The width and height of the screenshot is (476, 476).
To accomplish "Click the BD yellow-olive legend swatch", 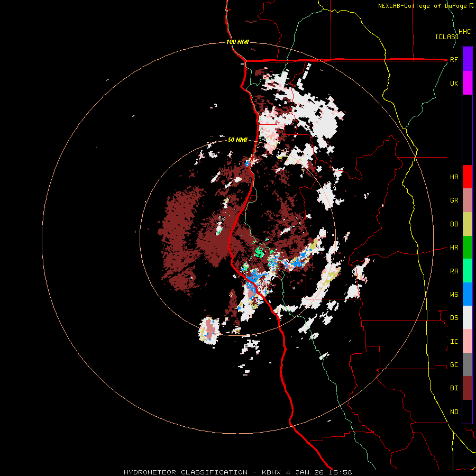I will click(467, 224).
